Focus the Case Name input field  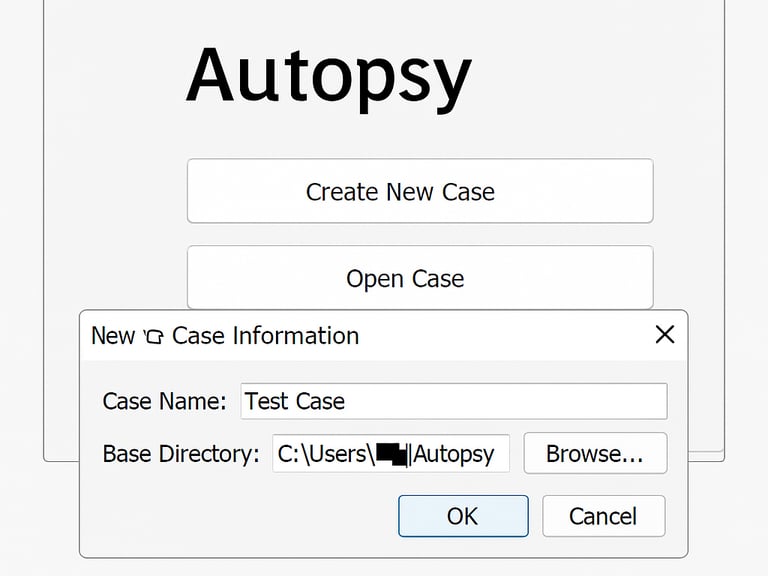click(454, 401)
